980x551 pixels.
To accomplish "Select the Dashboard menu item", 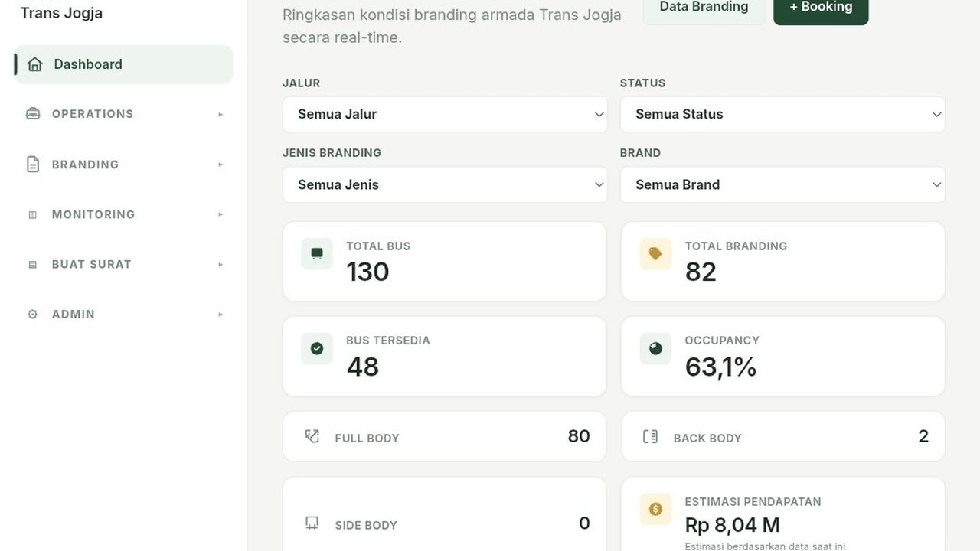I will [123, 64].
